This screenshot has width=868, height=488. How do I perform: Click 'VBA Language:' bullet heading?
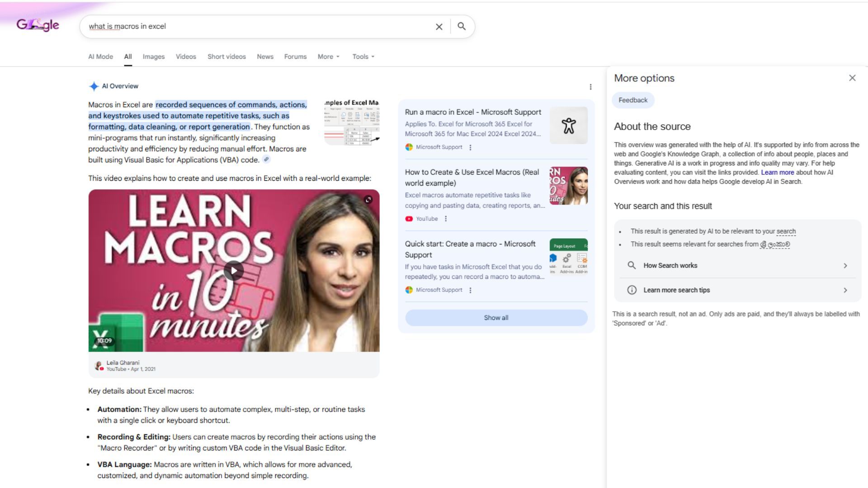(x=124, y=465)
